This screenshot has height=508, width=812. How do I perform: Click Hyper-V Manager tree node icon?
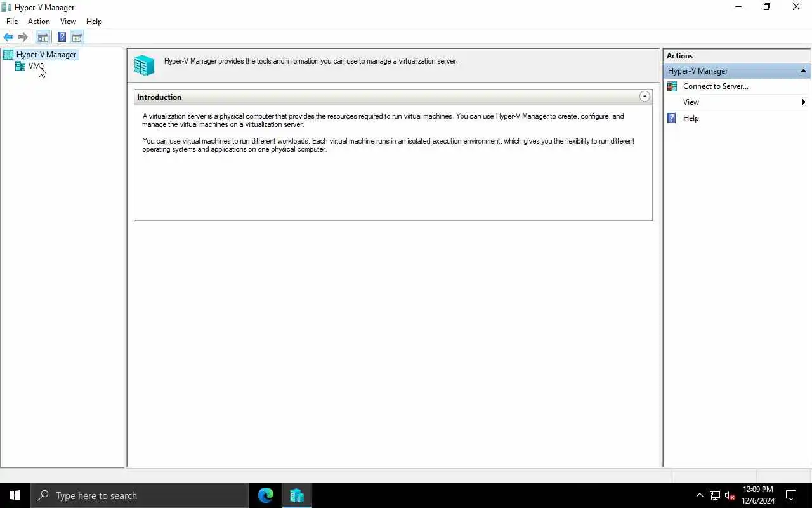click(8, 55)
